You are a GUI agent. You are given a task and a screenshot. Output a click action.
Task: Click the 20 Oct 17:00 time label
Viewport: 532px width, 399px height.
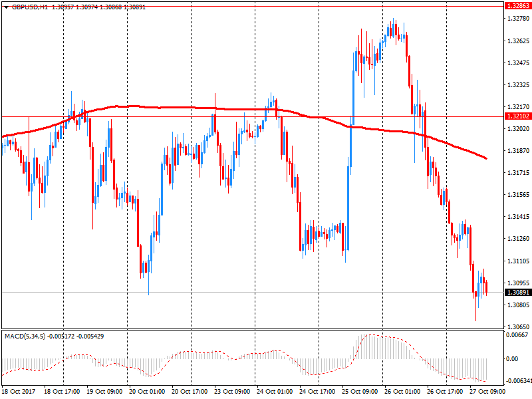click(190, 392)
